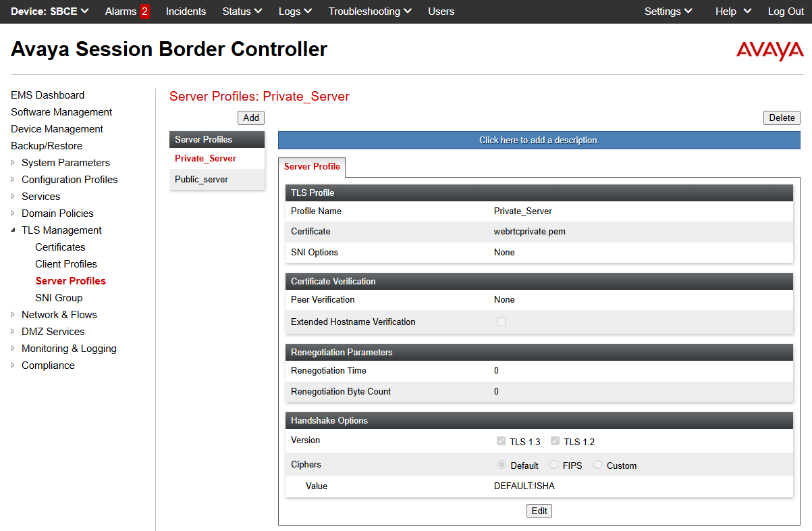Select Public_server in the profiles list
812x531 pixels.
201,179
